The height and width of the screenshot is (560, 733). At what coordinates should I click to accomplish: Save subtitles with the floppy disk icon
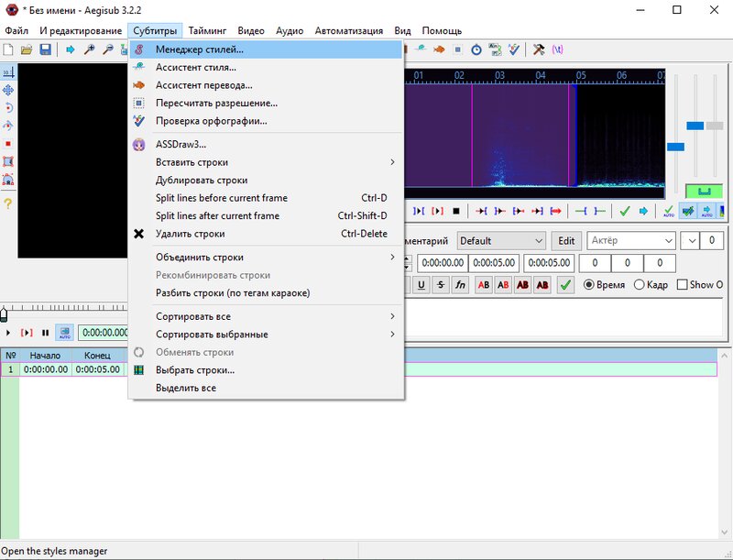pos(45,49)
